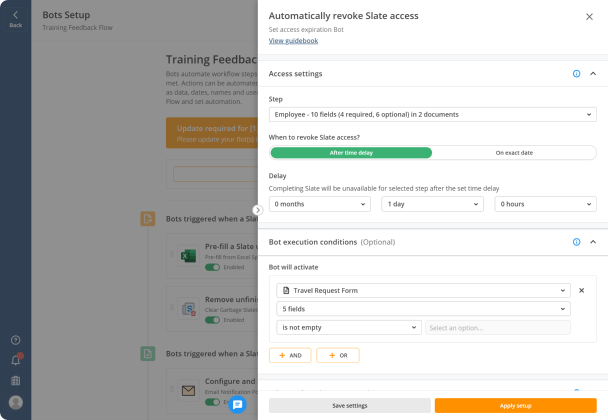This screenshot has height=420, width=608.
Task: Open the 1 day delay dropdown
Action: click(x=433, y=204)
